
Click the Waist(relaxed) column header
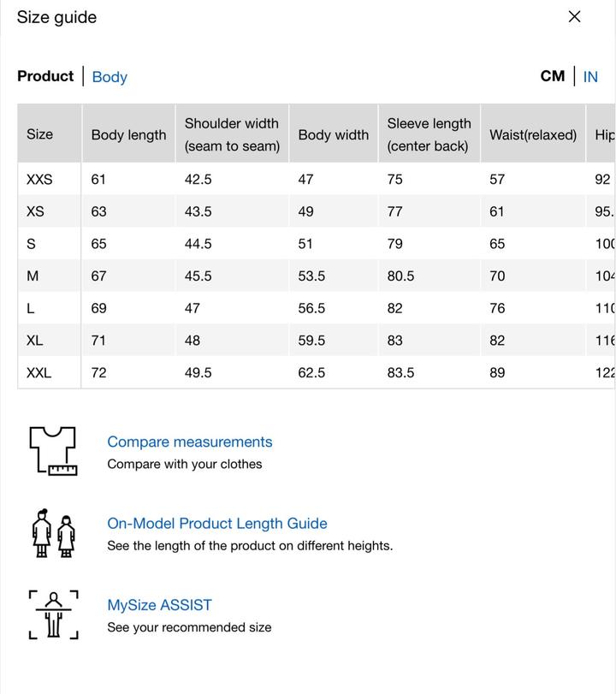point(533,135)
